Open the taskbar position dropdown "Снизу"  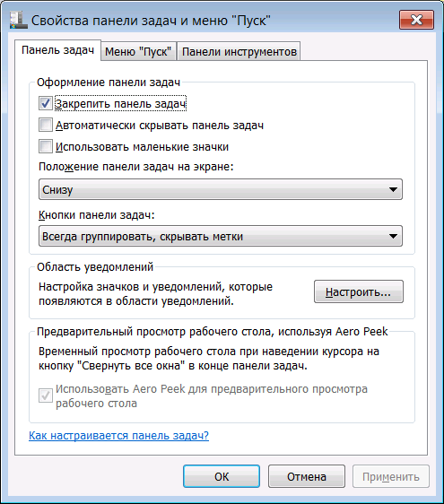pos(221,189)
